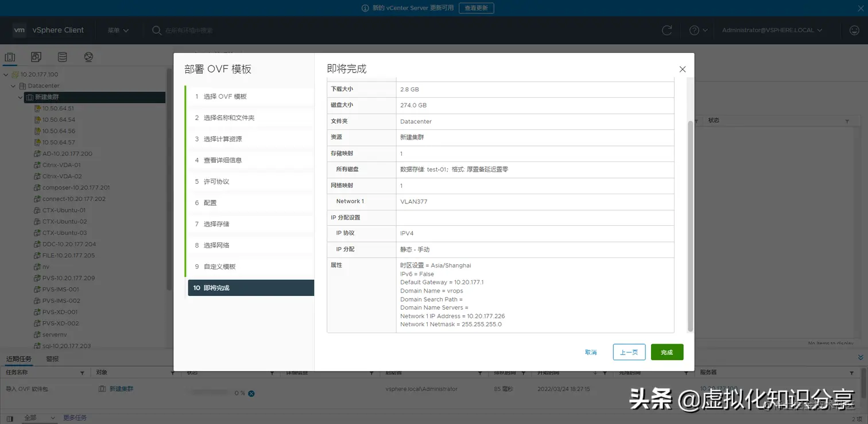Click 查看更新 in the update banner
Viewport: 868px width, 424px height.
pos(476,7)
